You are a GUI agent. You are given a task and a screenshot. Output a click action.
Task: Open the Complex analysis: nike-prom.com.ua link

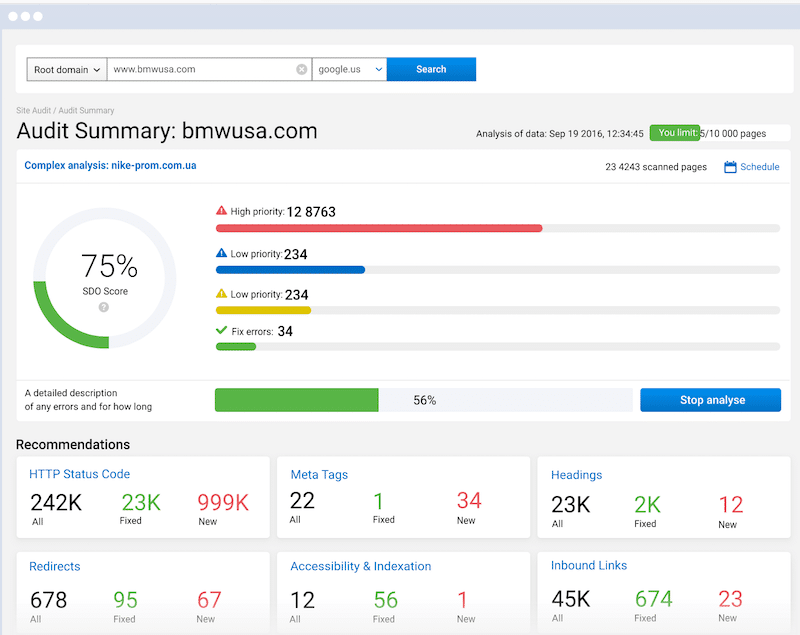(x=110, y=165)
